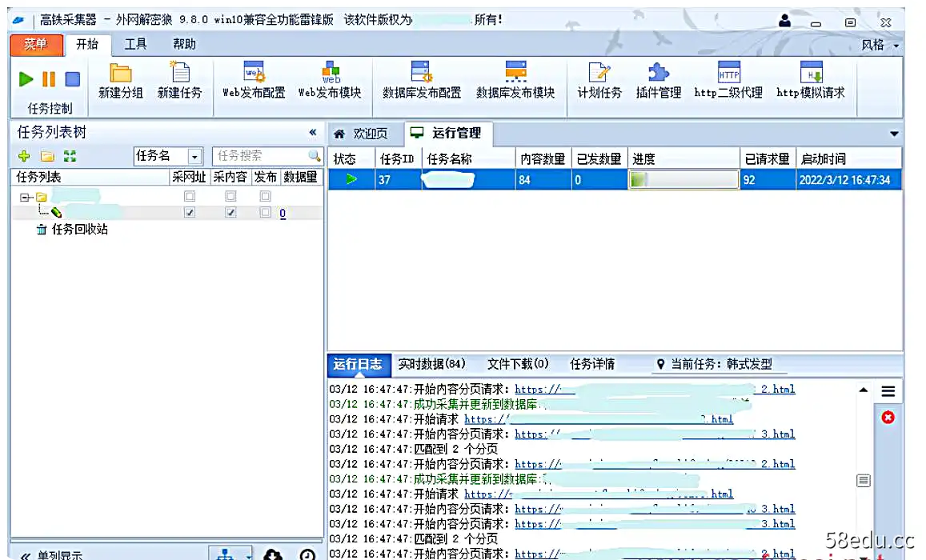The height and width of the screenshot is (560, 926).
Task: Stop the task with blue square button
Action: coord(73,79)
